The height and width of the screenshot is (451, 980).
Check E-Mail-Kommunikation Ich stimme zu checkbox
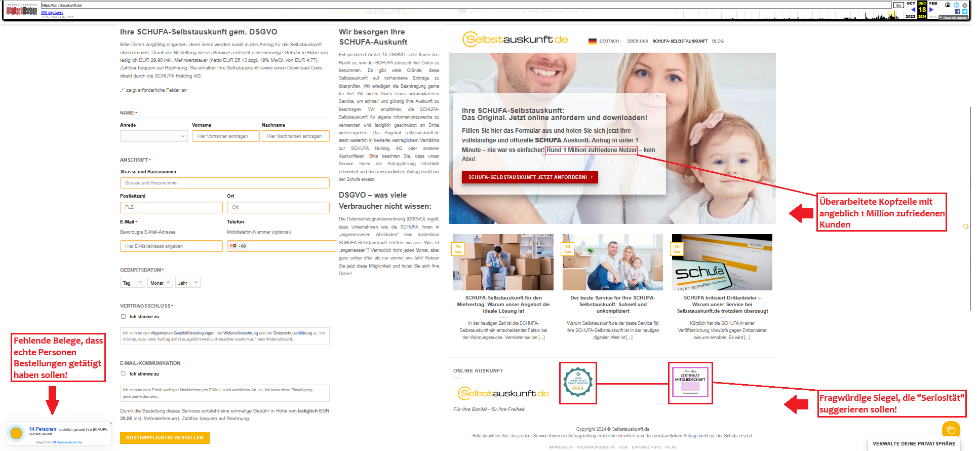[x=123, y=374]
